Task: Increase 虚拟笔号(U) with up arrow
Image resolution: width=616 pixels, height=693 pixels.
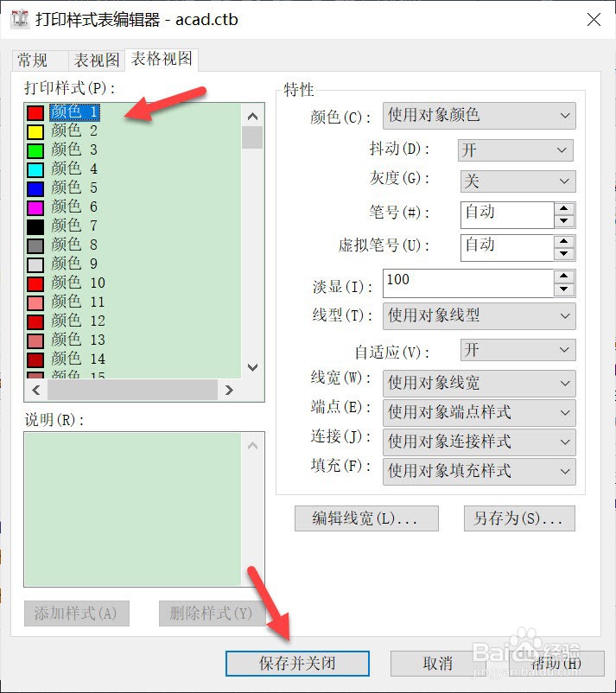Action: [x=564, y=241]
